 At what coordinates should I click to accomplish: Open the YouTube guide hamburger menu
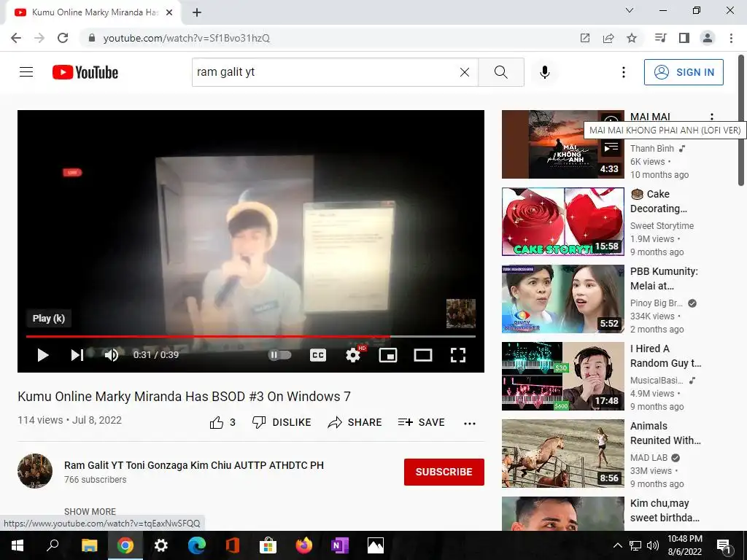click(x=26, y=72)
